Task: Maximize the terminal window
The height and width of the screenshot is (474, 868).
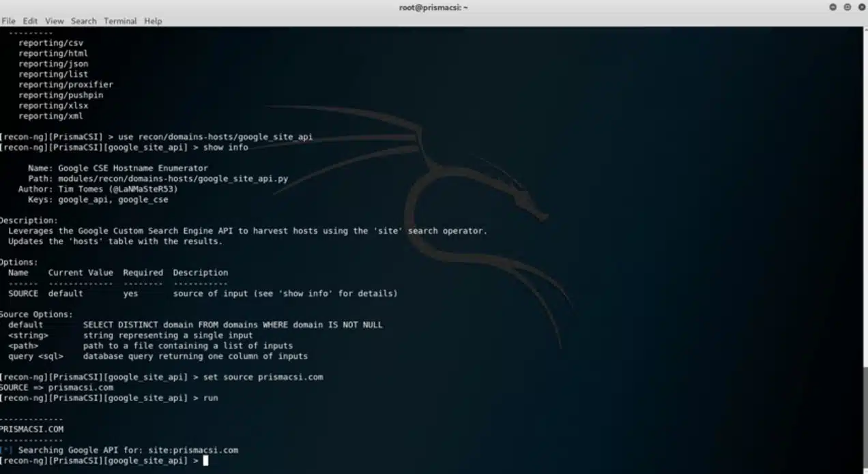Action: click(846, 7)
